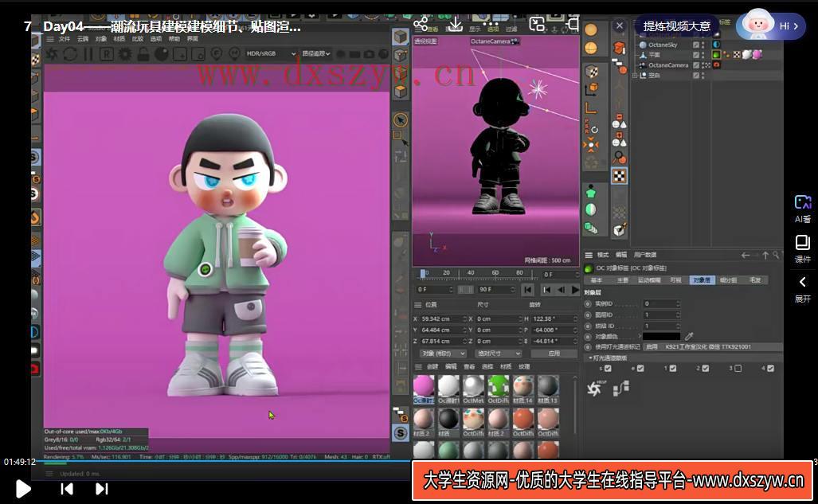This screenshot has height=504, width=818.
Task: Toggle light pass mask checkbox 1
Action: [673, 369]
